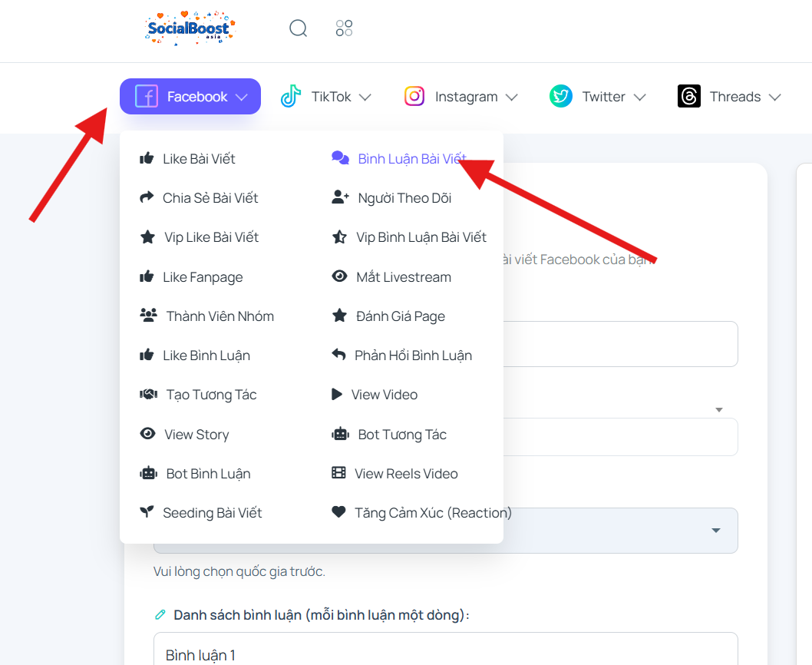Click user-plus icon beside Người Theo Dõi
The width and height of the screenshot is (812, 665).
pyautogui.click(x=340, y=197)
